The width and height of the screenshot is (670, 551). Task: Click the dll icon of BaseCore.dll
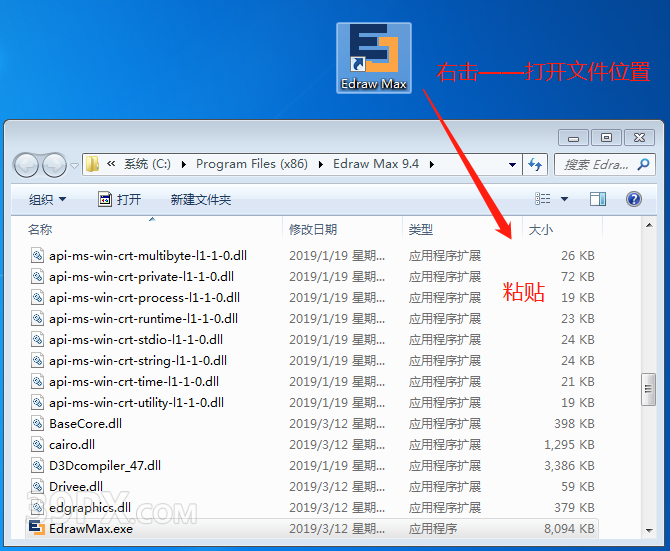coord(37,424)
